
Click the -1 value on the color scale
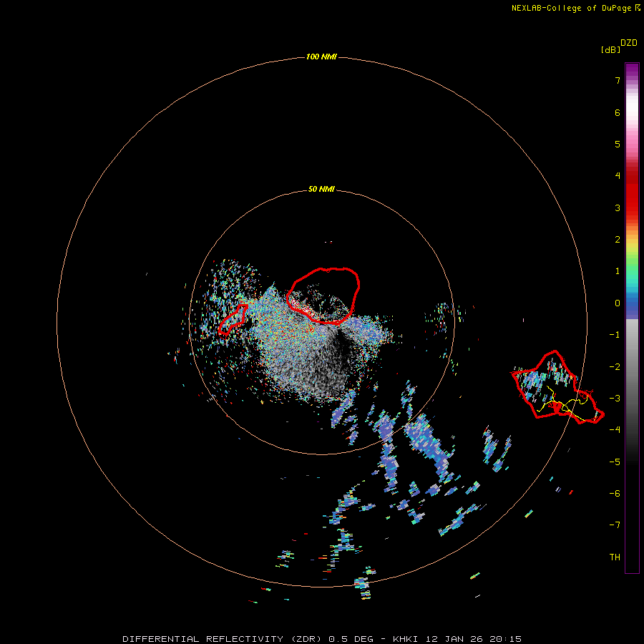coord(615,335)
